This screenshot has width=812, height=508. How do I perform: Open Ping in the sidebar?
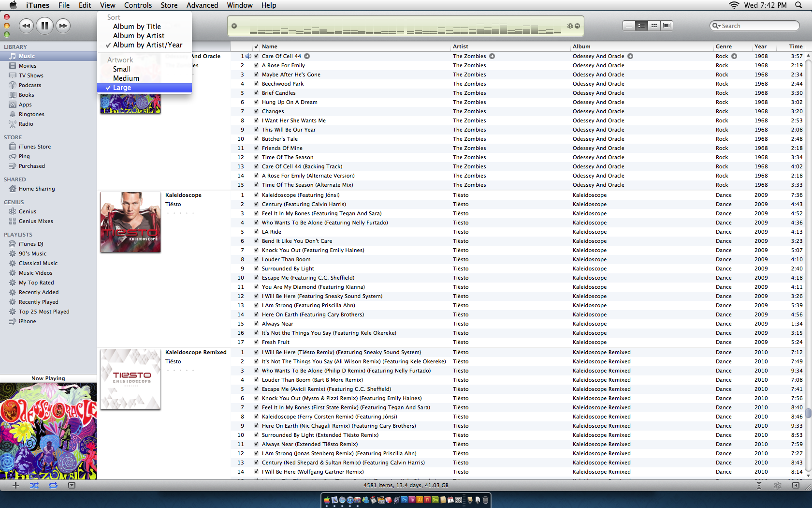tap(24, 156)
